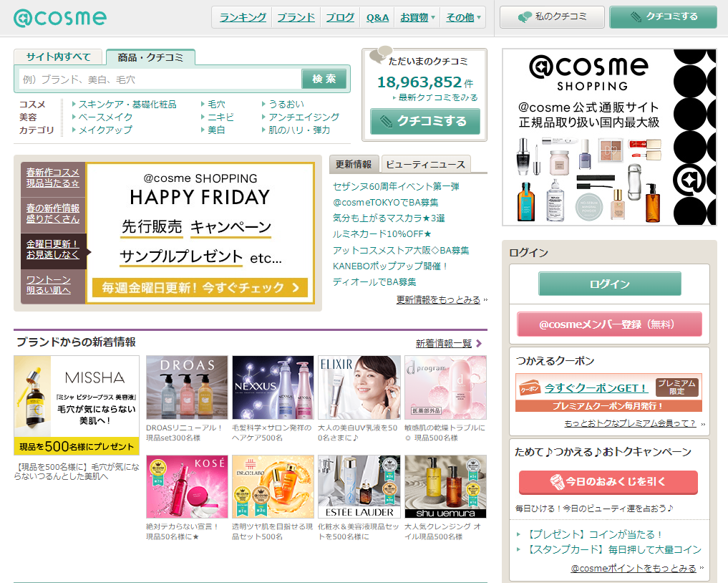Click the search keyword input field
Viewport: 728px width, 583px height.
157,78
